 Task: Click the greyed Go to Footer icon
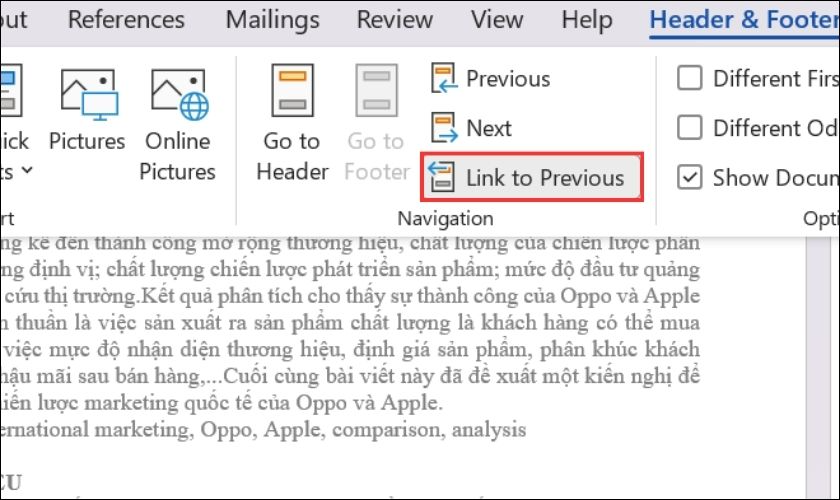(377, 91)
